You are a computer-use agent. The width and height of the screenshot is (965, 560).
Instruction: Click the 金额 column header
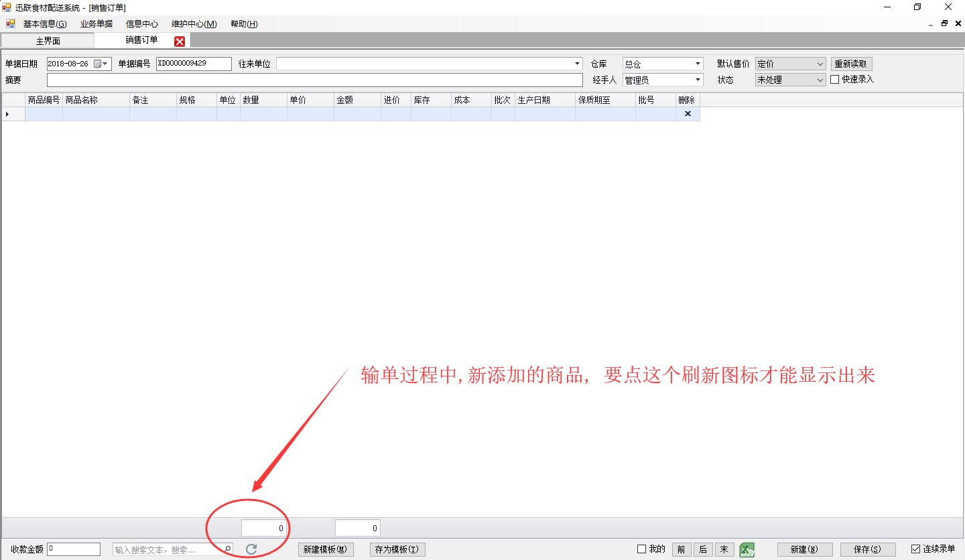pyautogui.click(x=358, y=100)
